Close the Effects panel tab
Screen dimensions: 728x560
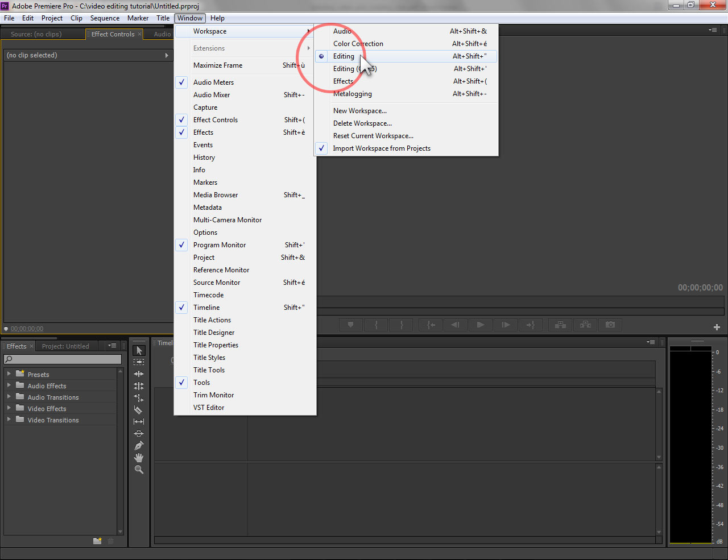point(31,346)
